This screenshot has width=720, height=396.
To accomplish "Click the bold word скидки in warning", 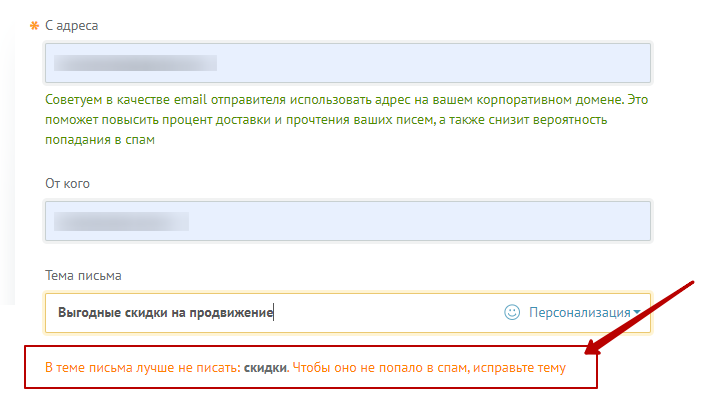I will click(265, 368).
